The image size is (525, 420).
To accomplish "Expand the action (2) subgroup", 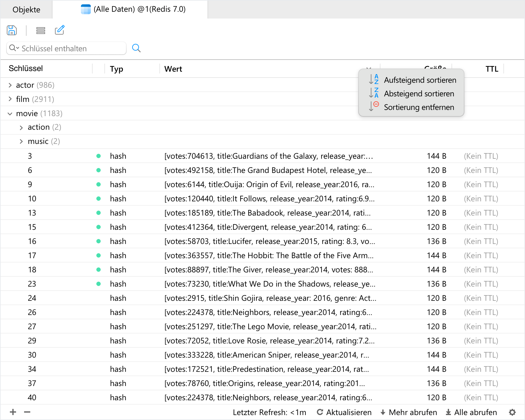I will [21, 128].
